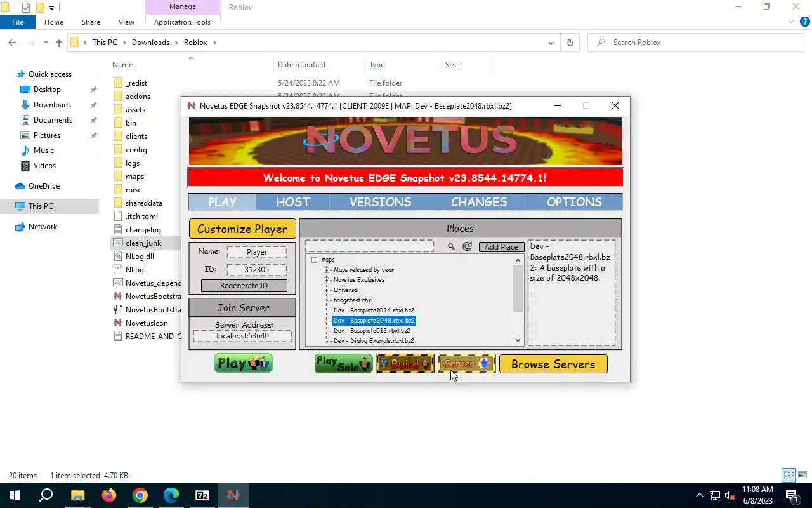Image resolution: width=812 pixels, height=508 pixels.
Task: Launch Microsoft Edge from the taskbar
Action: pos(171,495)
